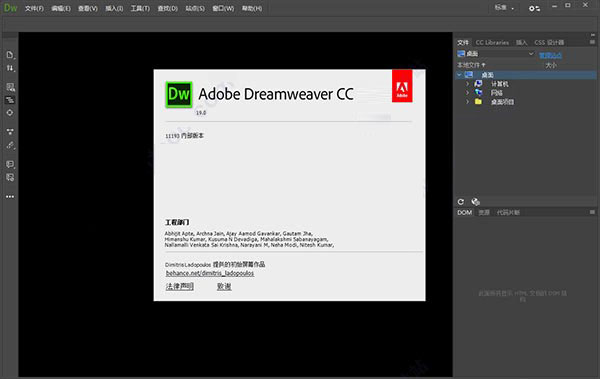
Task: Click the 管理站点 link
Action: [550, 55]
